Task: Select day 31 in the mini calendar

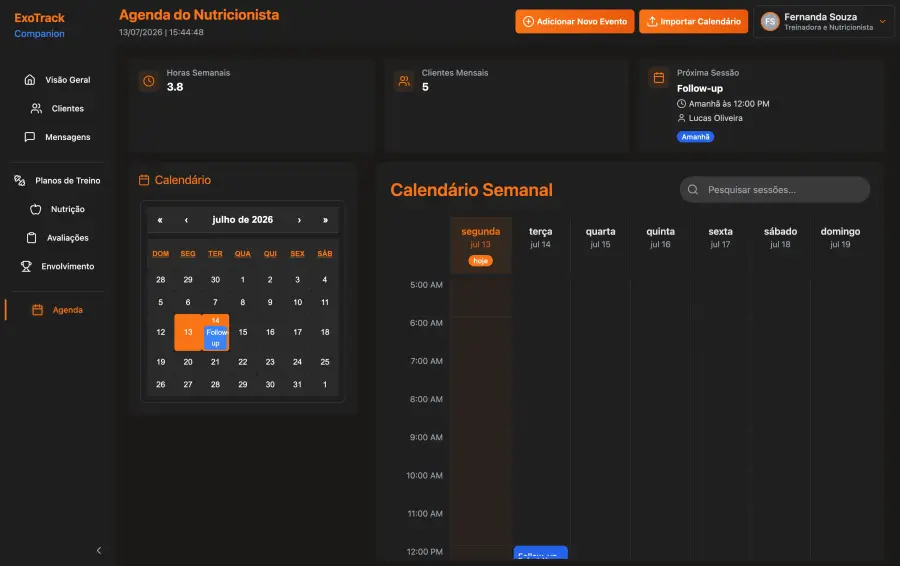Action: 297,384
